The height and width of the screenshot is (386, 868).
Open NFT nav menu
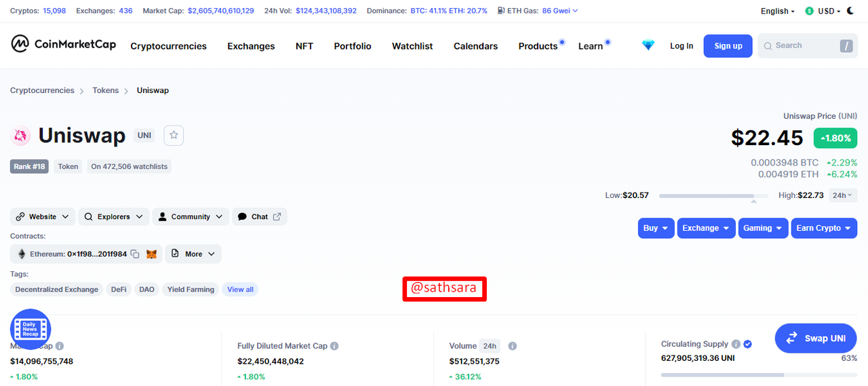coord(304,46)
